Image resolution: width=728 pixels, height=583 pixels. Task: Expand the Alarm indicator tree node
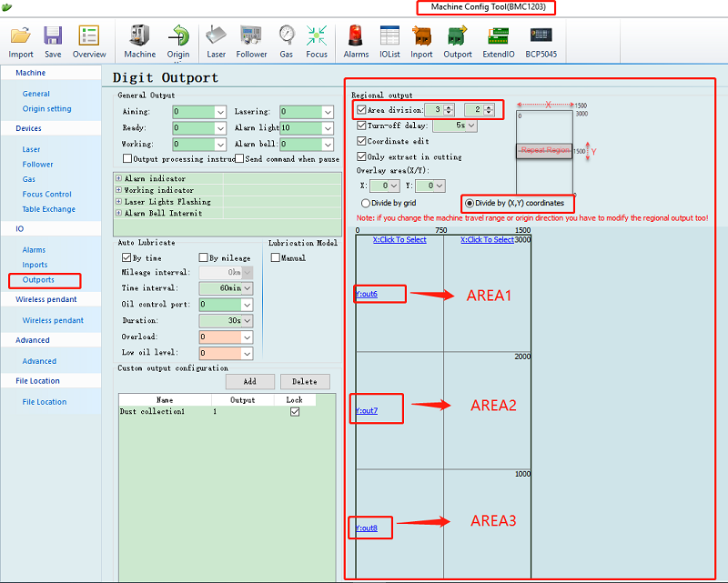[x=119, y=179]
